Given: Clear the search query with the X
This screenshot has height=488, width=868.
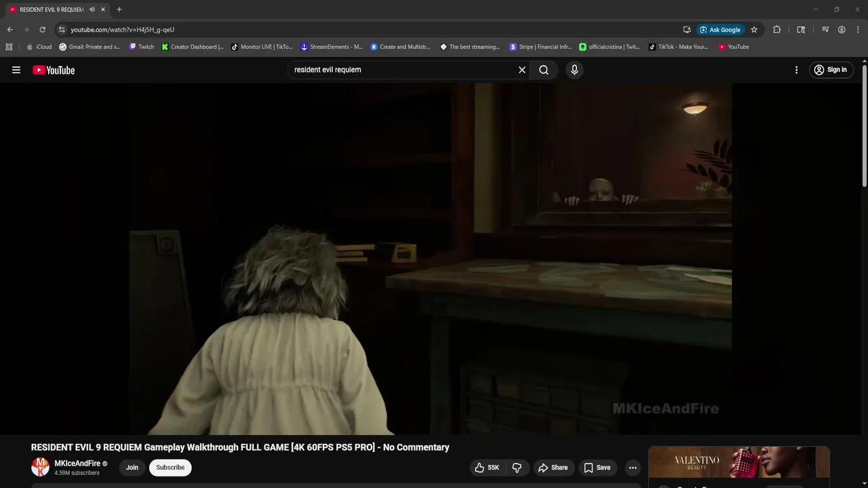Looking at the screenshot, I should coord(522,70).
